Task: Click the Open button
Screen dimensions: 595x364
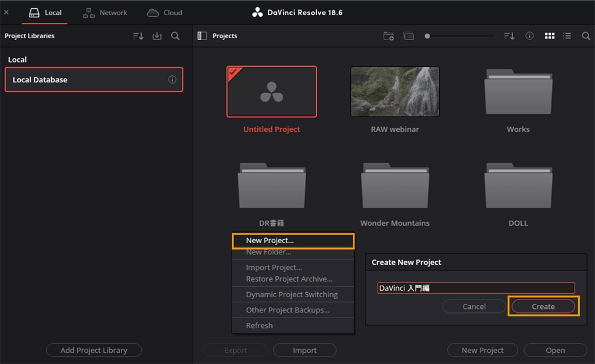Action: pyautogui.click(x=555, y=350)
